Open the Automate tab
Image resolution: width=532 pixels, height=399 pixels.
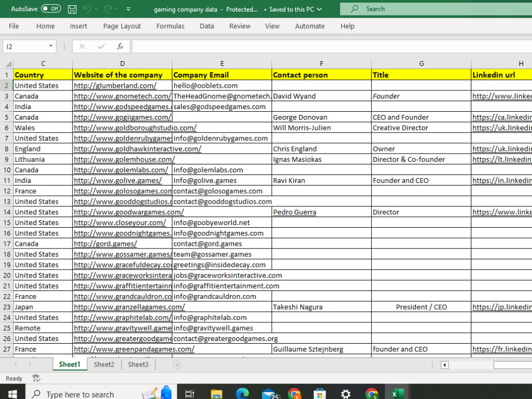coord(310,26)
